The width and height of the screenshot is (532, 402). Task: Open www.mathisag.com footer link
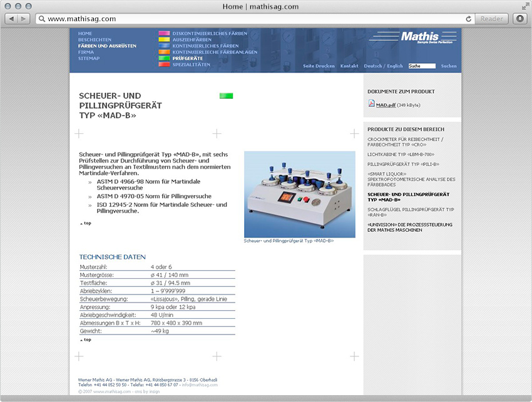click(x=112, y=391)
